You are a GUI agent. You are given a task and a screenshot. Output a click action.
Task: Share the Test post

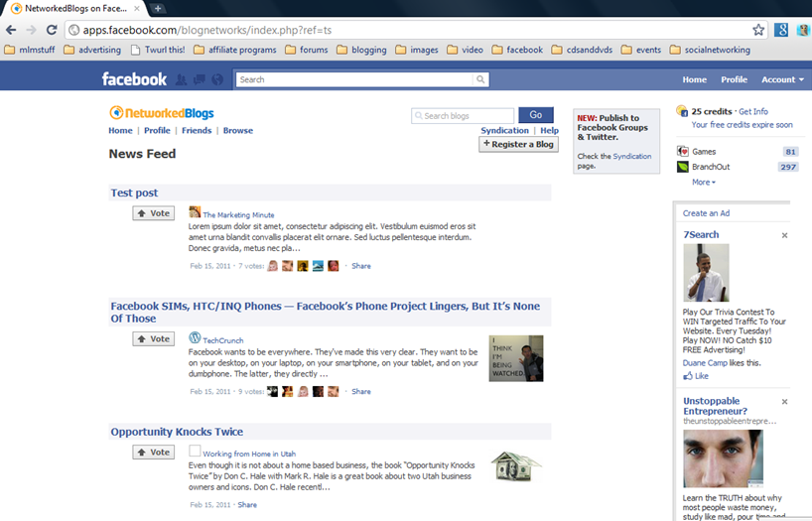tap(361, 266)
